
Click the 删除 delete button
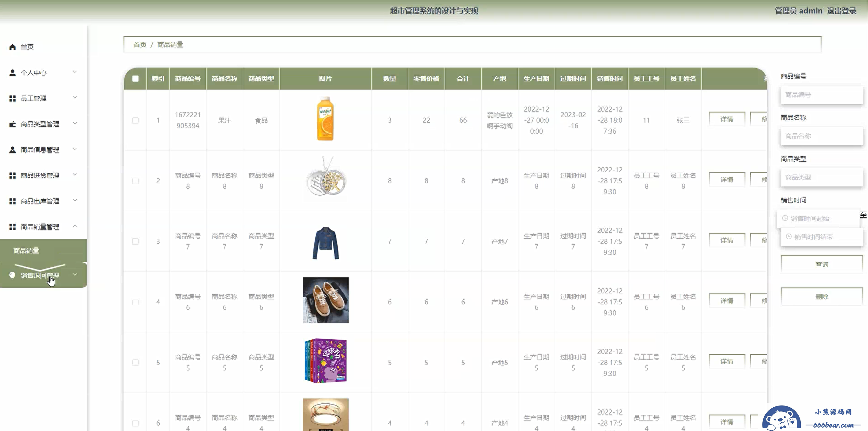[x=822, y=296]
